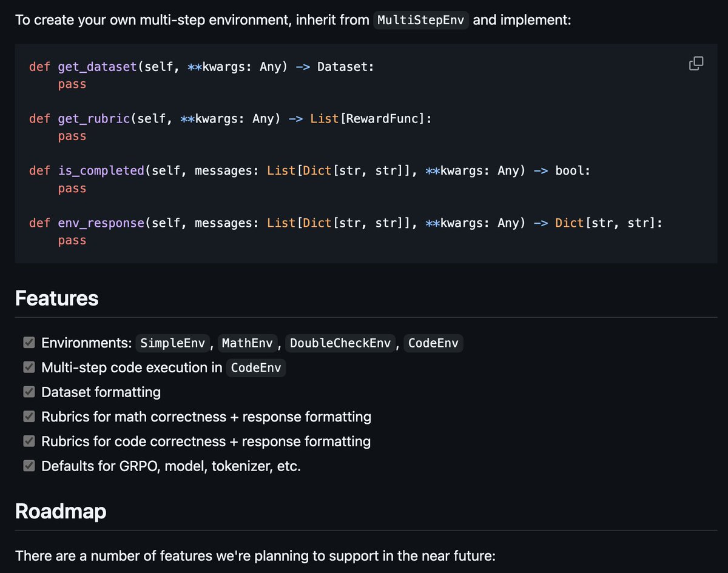Click the text 'Defaults for GRPO, model, tokenizer, etc.'
The image size is (728, 573).
(x=171, y=466)
